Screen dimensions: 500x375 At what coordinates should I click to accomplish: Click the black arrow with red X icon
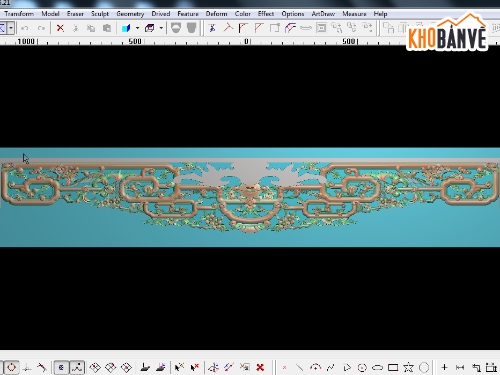tap(194, 367)
